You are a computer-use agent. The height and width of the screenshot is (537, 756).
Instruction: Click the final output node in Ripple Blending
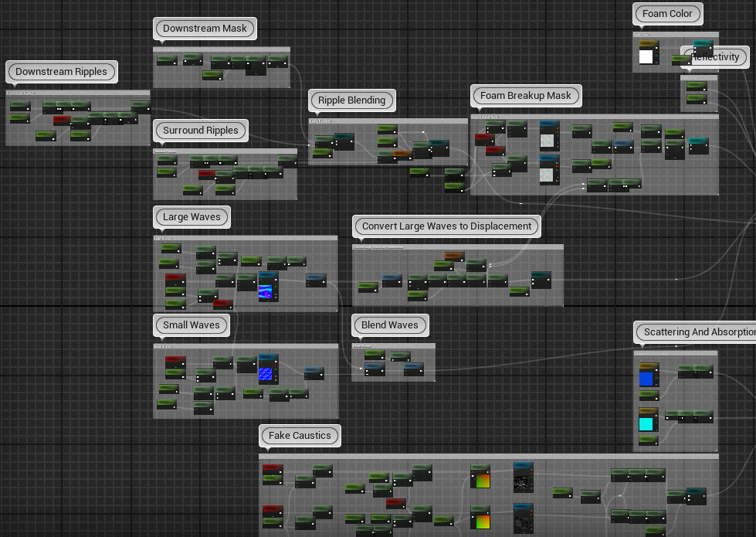439,143
